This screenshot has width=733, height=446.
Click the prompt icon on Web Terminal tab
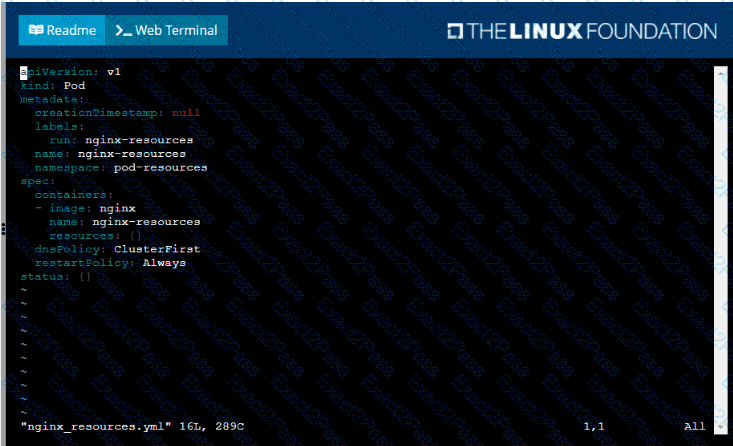[123, 31]
